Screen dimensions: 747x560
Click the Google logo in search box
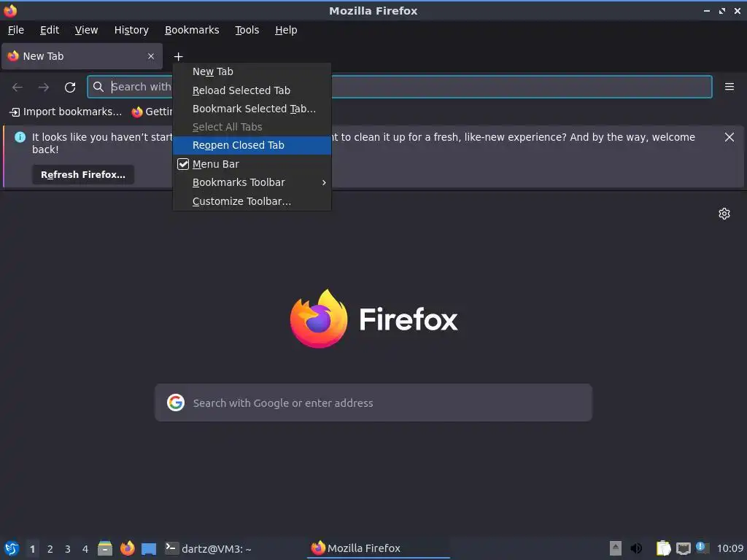(176, 402)
